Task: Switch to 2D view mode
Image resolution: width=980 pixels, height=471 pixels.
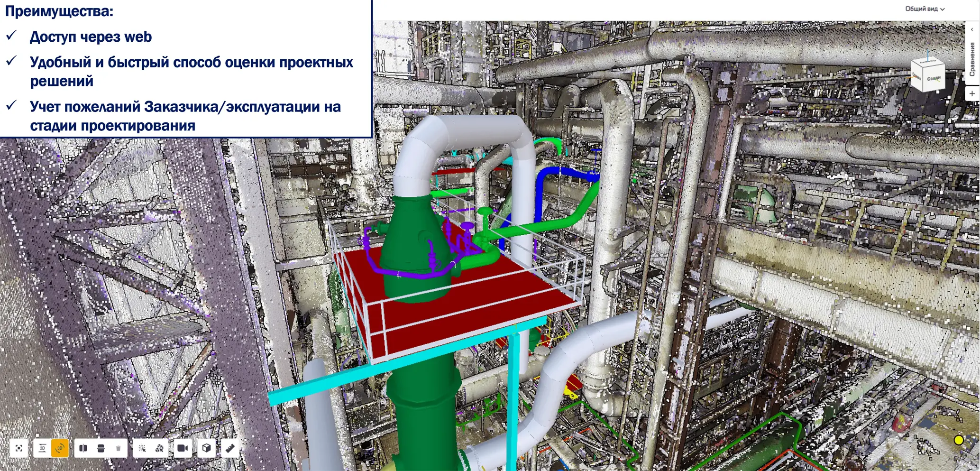Action: [42, 448]
